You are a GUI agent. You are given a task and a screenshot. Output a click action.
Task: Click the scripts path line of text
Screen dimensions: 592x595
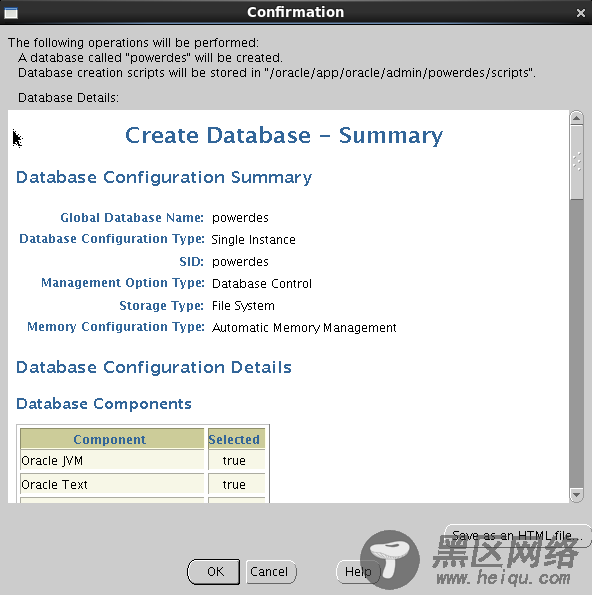[277, 72]
